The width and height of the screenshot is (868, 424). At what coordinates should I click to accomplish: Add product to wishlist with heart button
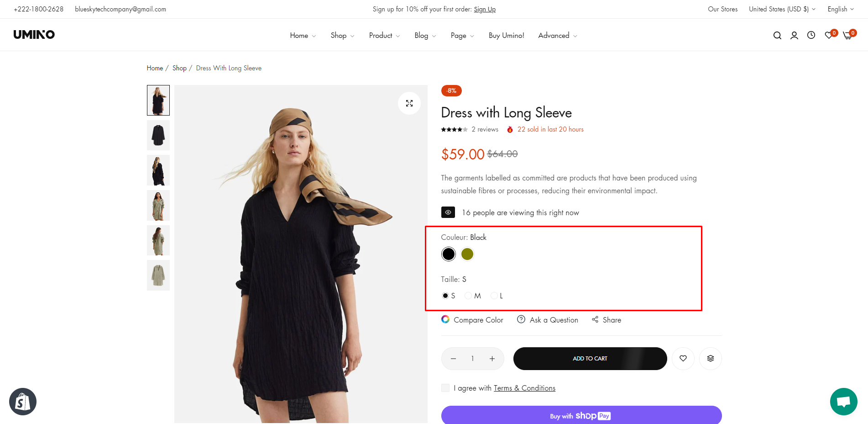(683, 359)
